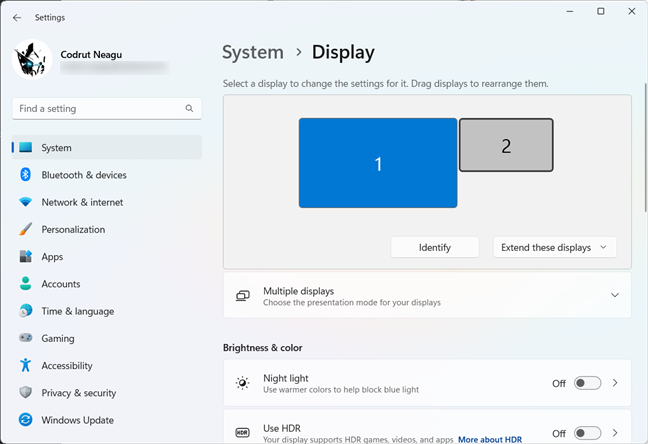Select display 2 in the arrangement
This screenshot has height=444, width=648.
point(506,145)
